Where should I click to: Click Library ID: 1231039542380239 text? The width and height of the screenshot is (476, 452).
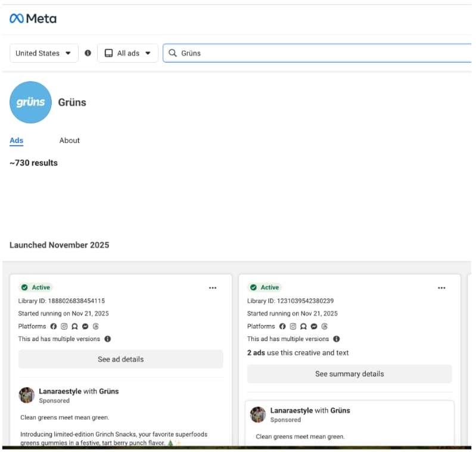click(290, 301)
